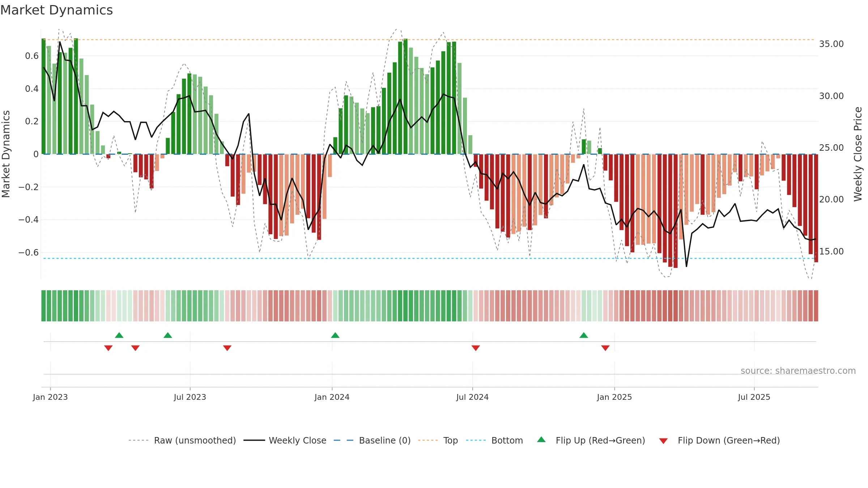This screenshot has height=488, width=868.
Task: Click the last cell of the heatmap strip
Action: pyautogui.click(x=816, y=306)
